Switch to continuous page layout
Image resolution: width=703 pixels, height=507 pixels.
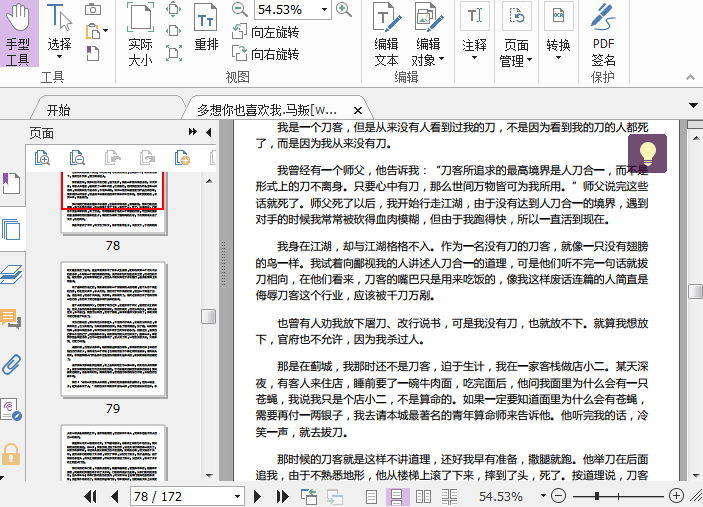[x=397, y=496]
